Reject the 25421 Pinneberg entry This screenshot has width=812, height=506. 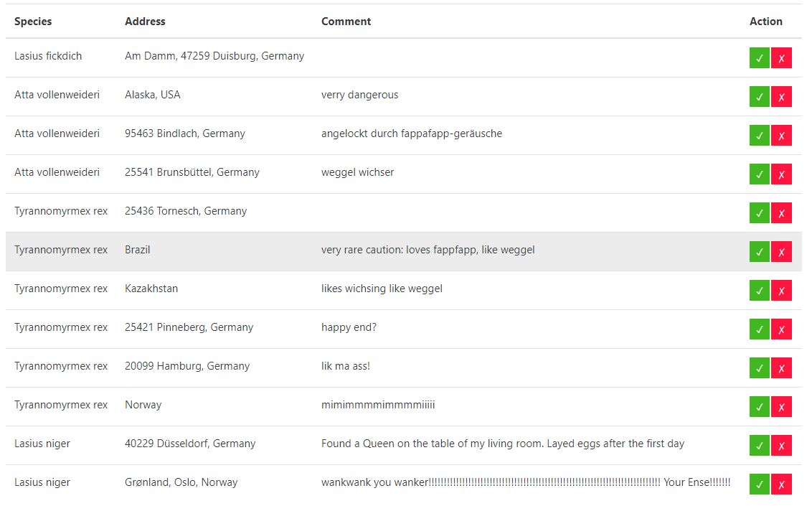pyautogui.click(x=781, y=329)
